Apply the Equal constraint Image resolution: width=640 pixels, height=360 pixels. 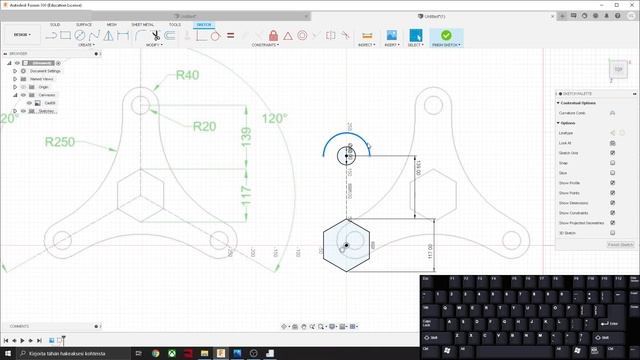click(231, 36)
